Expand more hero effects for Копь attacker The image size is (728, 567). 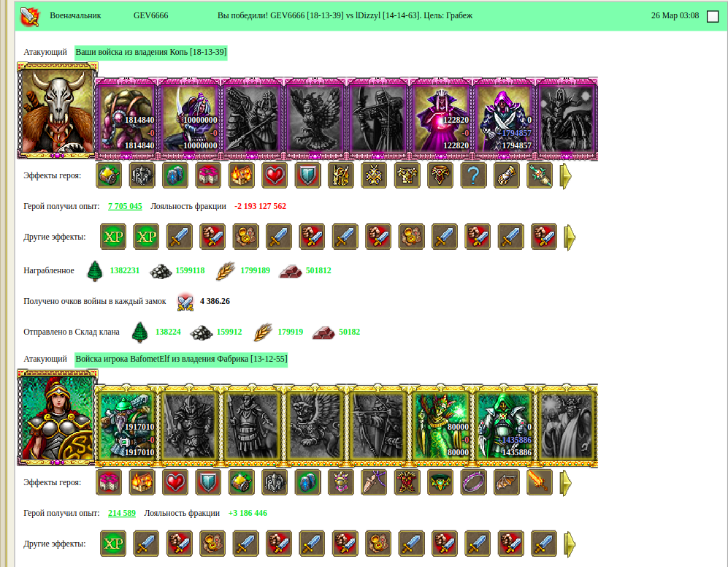pyautogui.click(x=565, y=175)
